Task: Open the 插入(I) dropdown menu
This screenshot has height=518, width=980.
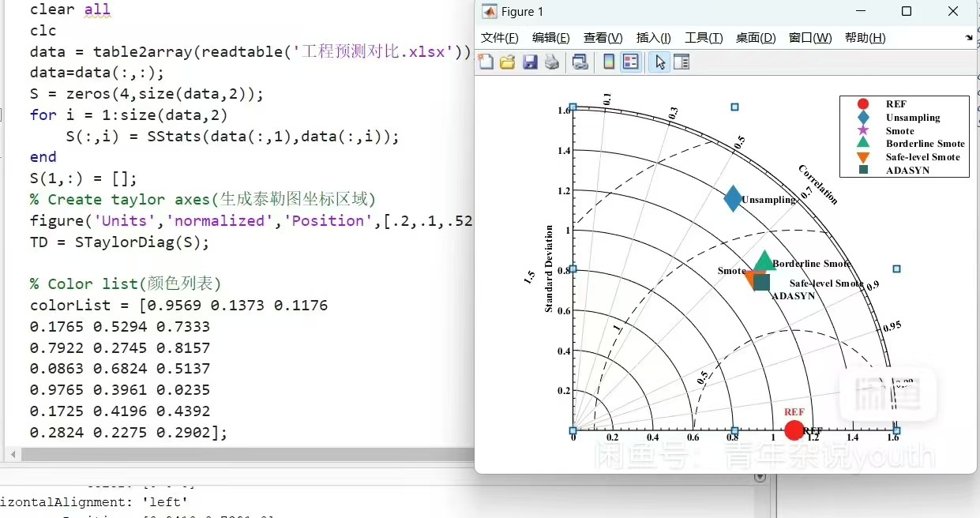Action: point(653,38)
